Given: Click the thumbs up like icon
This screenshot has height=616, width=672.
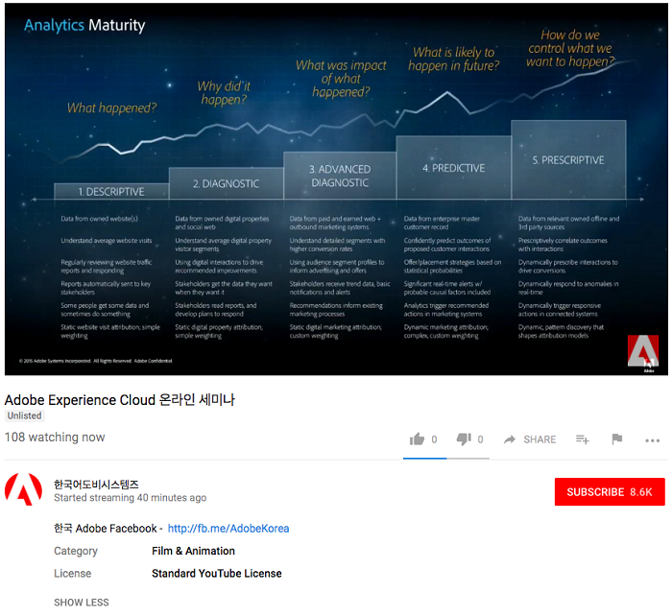Looking at the screenshot, I should tap(417, 439).
